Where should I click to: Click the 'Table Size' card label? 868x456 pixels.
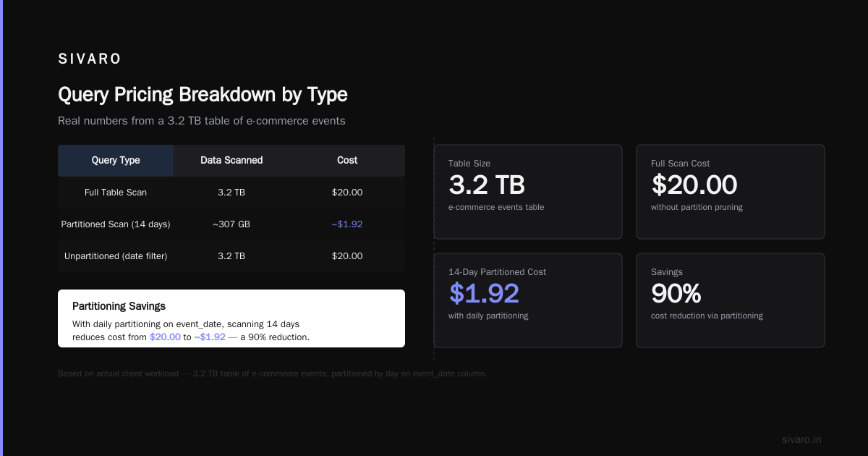pos(469,164)
